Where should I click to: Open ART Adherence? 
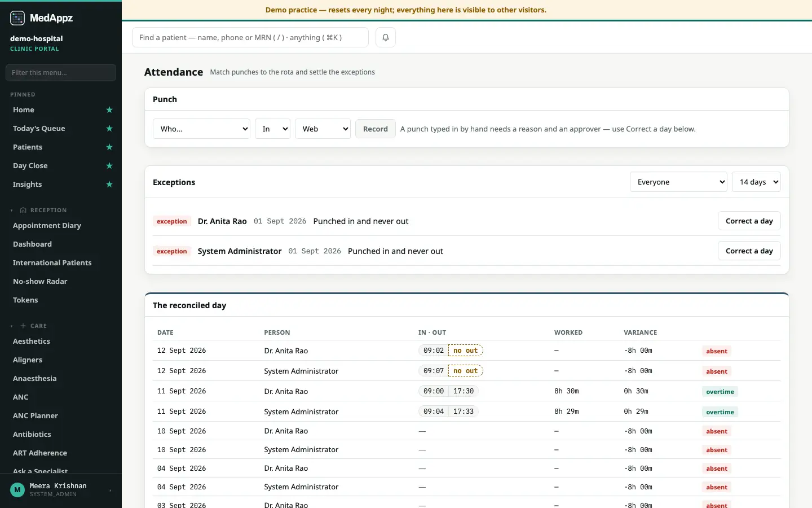40,453
